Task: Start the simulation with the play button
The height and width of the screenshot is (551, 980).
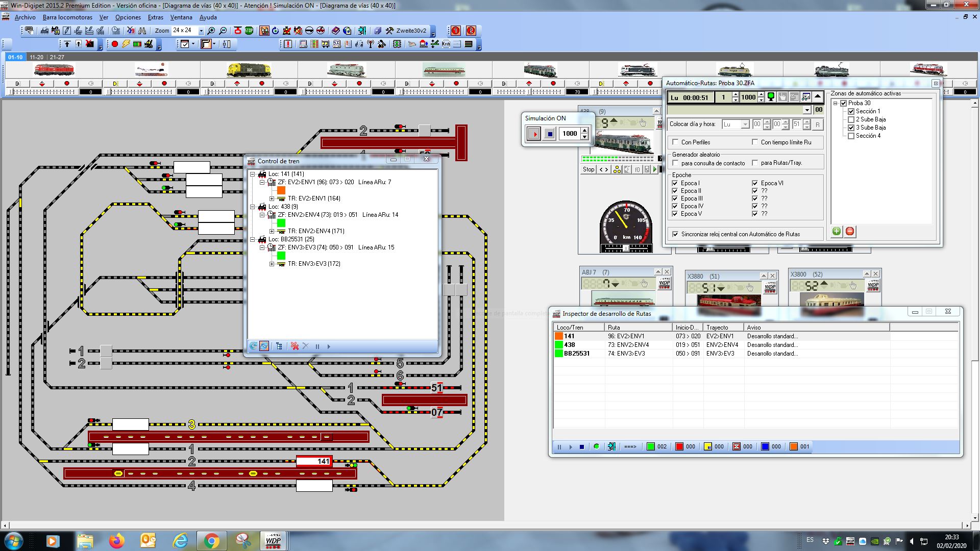Action: pyautogui.click(x=534, y=134)
